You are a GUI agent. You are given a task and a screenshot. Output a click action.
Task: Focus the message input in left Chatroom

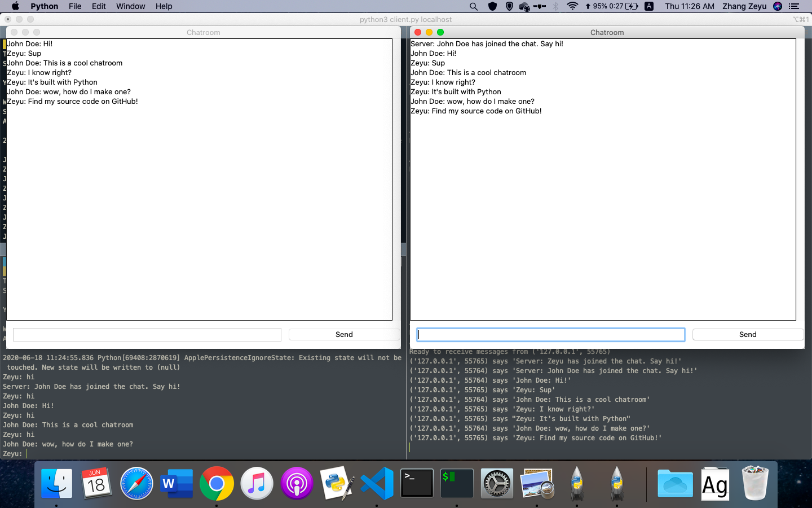[147, 335]
